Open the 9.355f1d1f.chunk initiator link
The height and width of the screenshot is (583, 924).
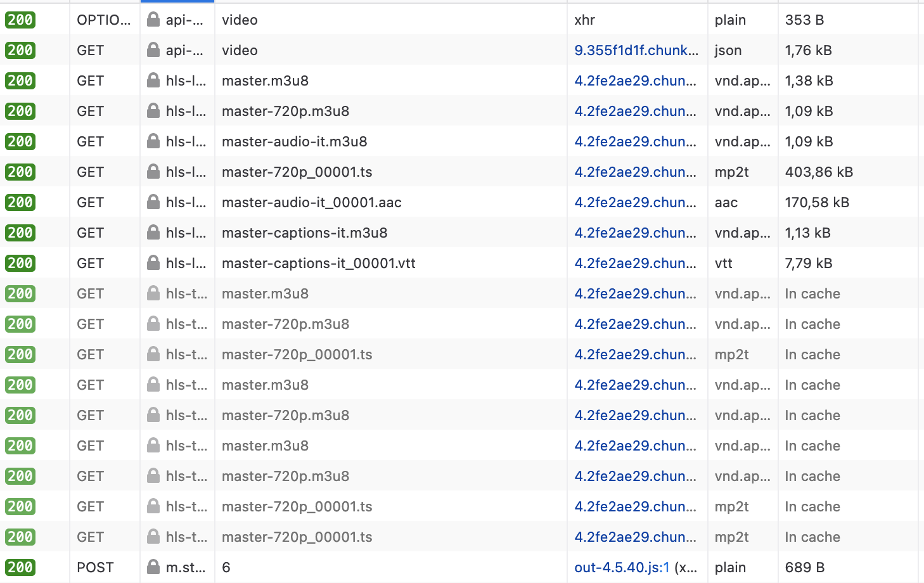click(636, 50)
